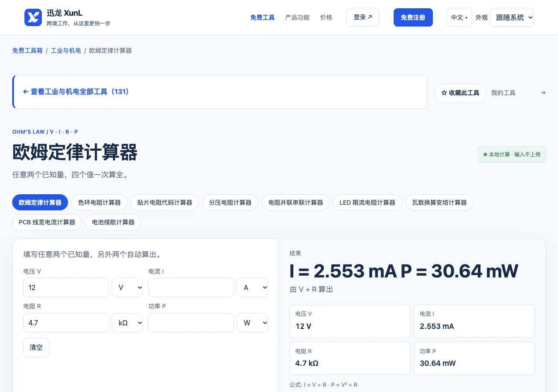Open 产品功能 in the top navigation
Screen dimensions: 558x392
click(x=297, y=17)
